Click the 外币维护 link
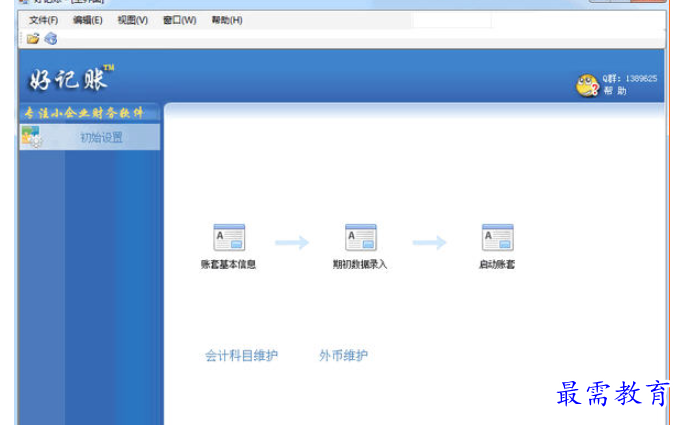This screenshot has width=678, height=425. [343, 355]
